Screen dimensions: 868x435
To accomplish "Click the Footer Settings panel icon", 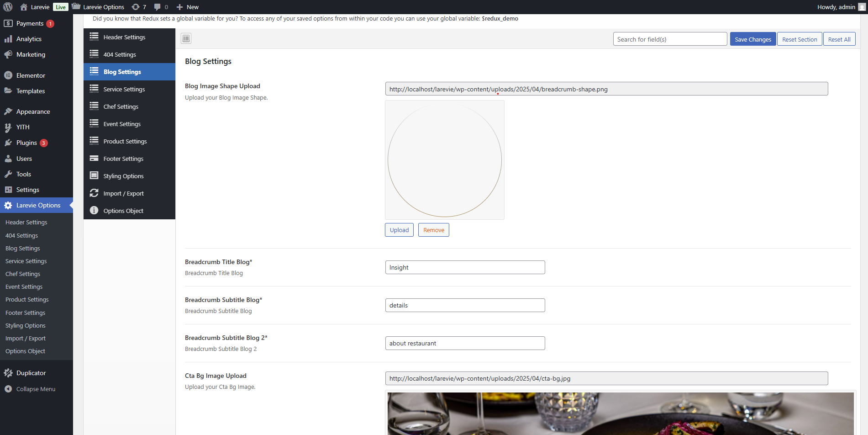I will [94, 159].
